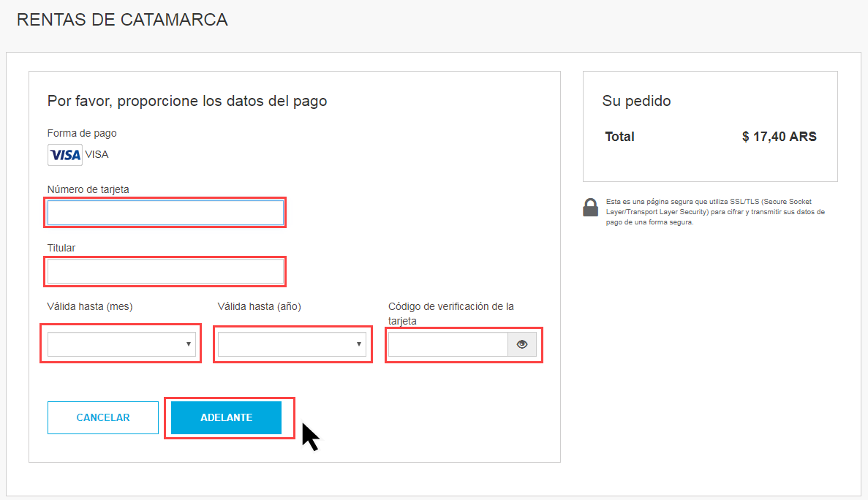Screen dimensions: 868x500
Task: Focus the Número de tarjeta input field
Action: click(165, 213)
